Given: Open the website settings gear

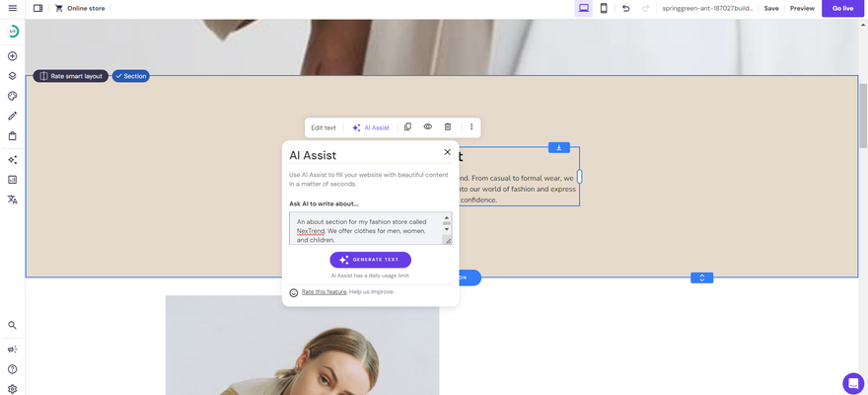Looking at the screenshot, I should (12, 389).
